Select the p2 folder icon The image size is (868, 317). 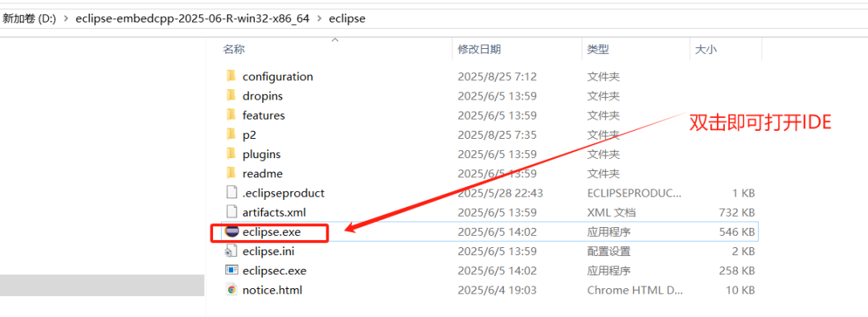pyautogui.click(x=231, y=135)
